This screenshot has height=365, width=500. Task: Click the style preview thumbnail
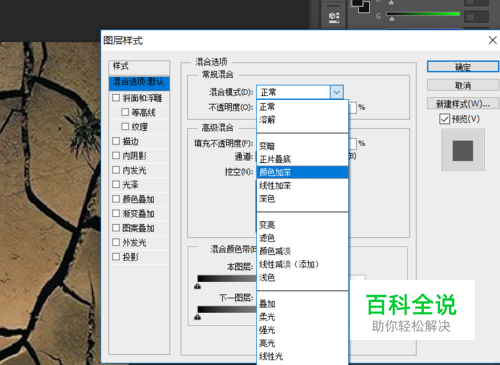point(463,150)
